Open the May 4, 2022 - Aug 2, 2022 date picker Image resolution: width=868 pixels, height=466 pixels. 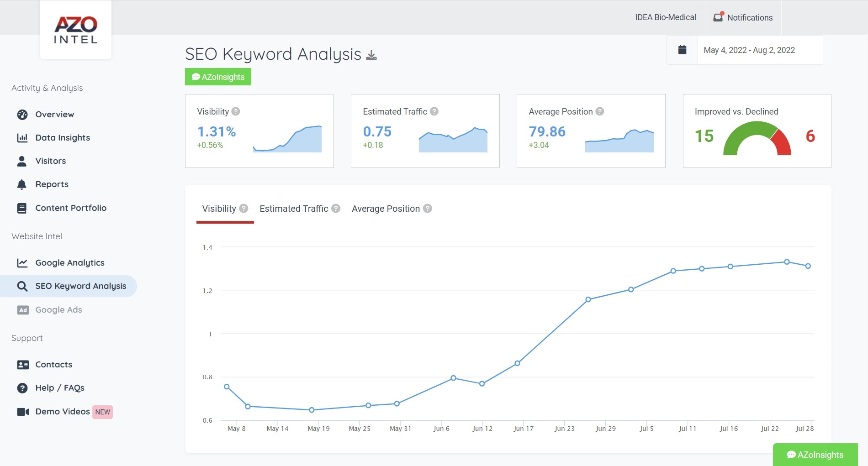click(x=749, y=50)
